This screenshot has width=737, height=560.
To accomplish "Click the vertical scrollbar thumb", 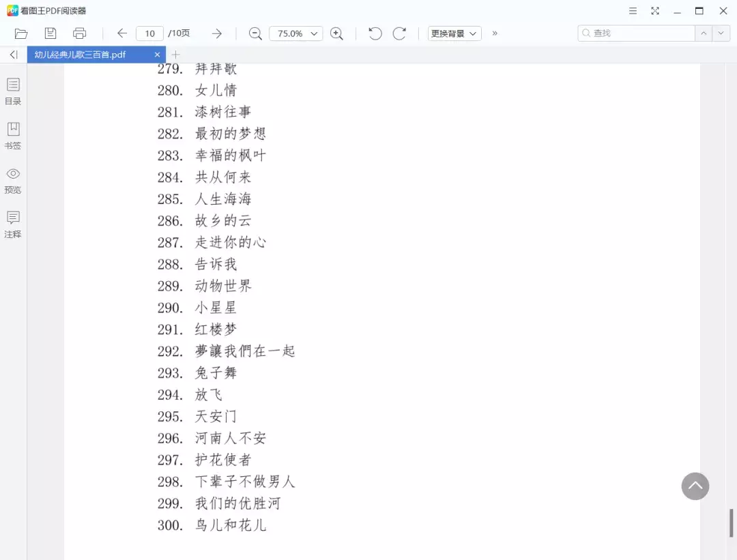I will (x=732, y=522).
